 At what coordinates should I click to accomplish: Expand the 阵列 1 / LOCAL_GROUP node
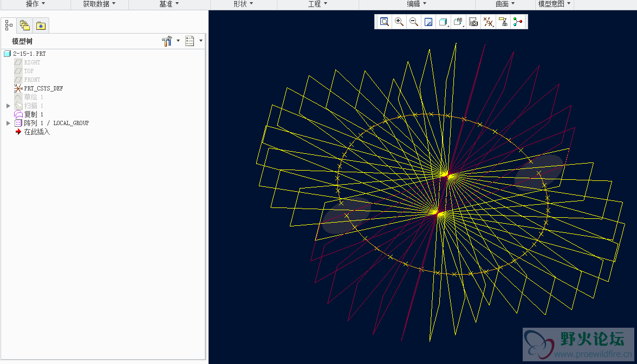point(8,123)
